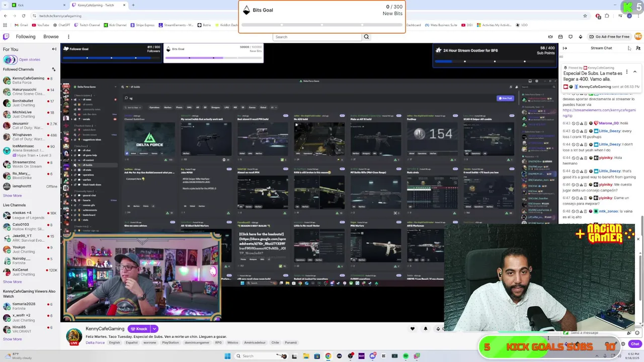Open the Twitch notifications inbox

pyautogui.click(x=560, y=37)
